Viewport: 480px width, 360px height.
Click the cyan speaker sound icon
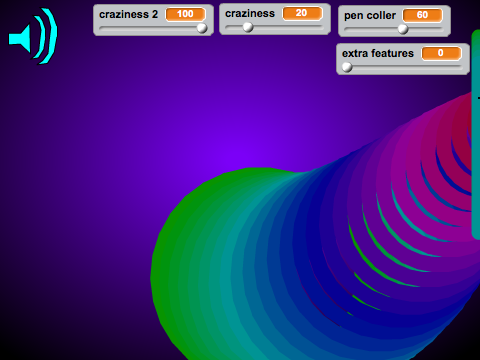pyautogui.click(x=33, y=36)
